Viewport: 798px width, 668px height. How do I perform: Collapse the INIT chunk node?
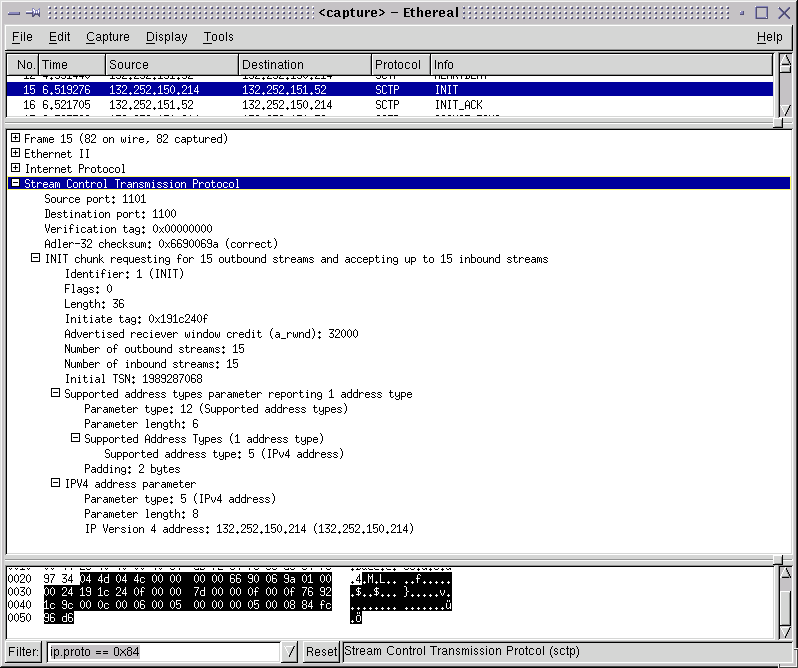coord(35,259)
